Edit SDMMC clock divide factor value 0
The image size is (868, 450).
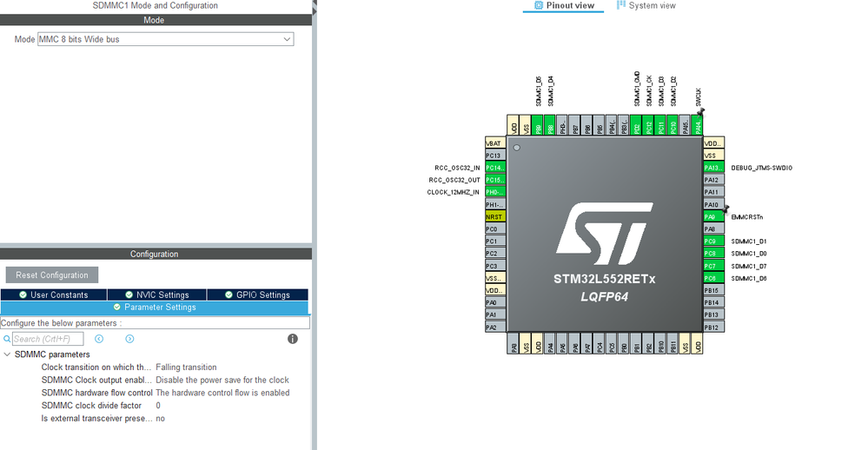coord(158,405)
